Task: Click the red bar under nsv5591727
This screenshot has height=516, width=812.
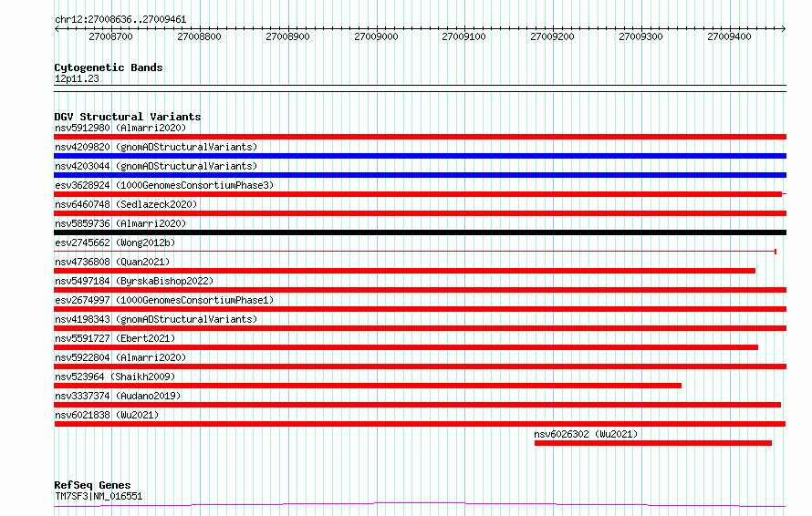Action: [x=406, y=347]
